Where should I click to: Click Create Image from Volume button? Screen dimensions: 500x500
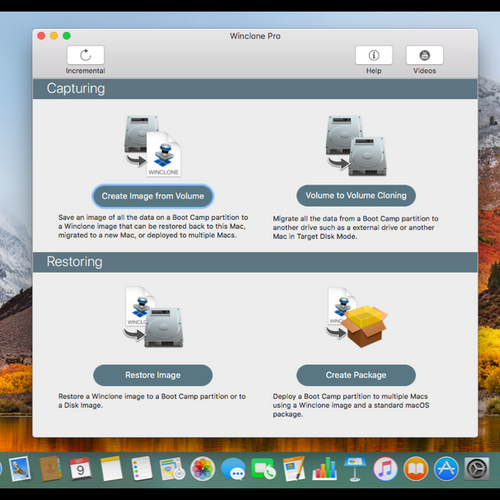point(153,196)
